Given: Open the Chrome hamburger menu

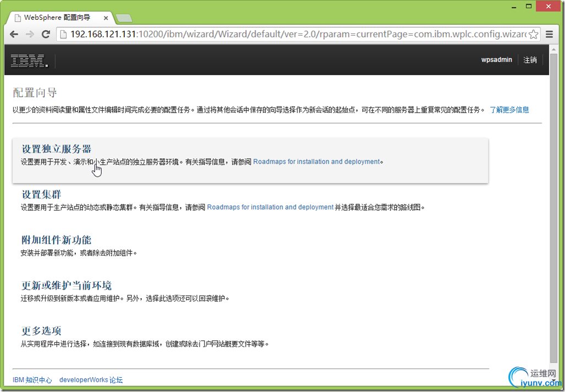Looking at the screenshot, I should pyautogui.click(x=549, y=34).
